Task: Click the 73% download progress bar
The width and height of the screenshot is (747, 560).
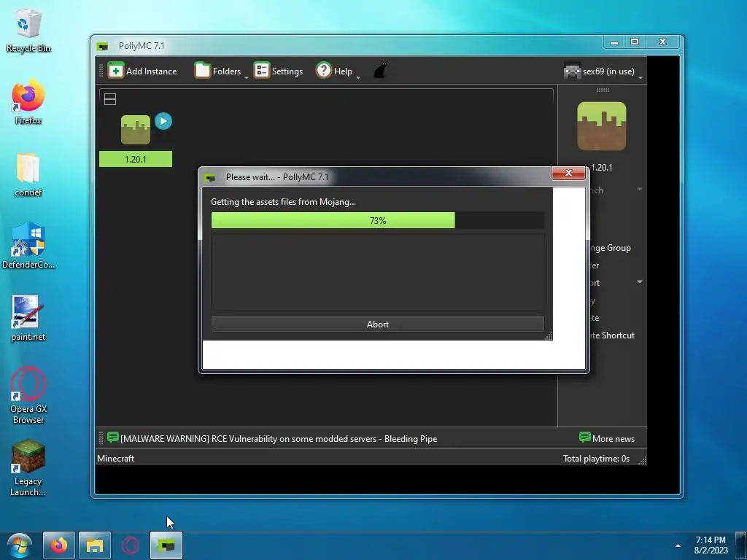Action: click(x=377, y=220)
